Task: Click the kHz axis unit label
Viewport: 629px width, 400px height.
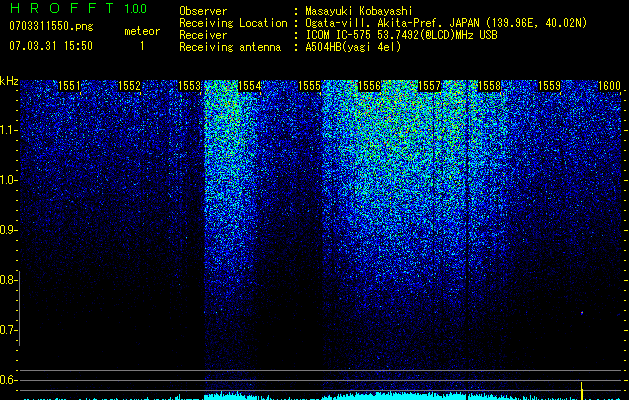Action: [9, 81]
